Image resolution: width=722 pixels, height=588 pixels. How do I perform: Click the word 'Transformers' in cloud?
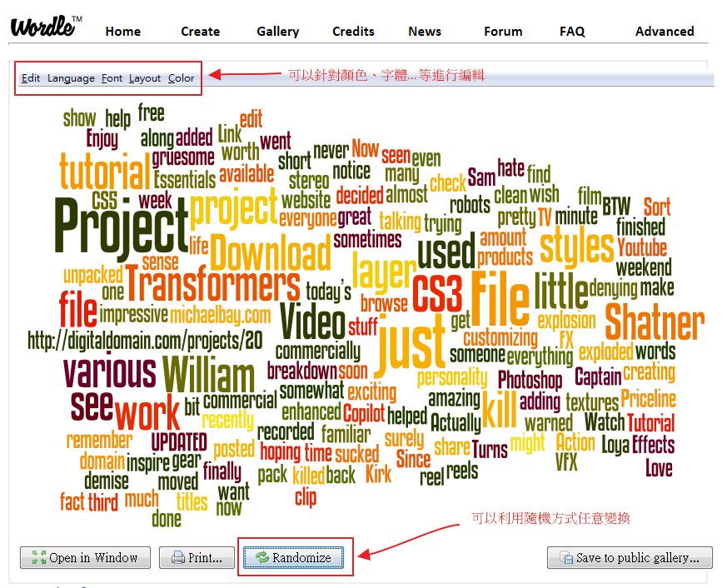coord(212,282)
